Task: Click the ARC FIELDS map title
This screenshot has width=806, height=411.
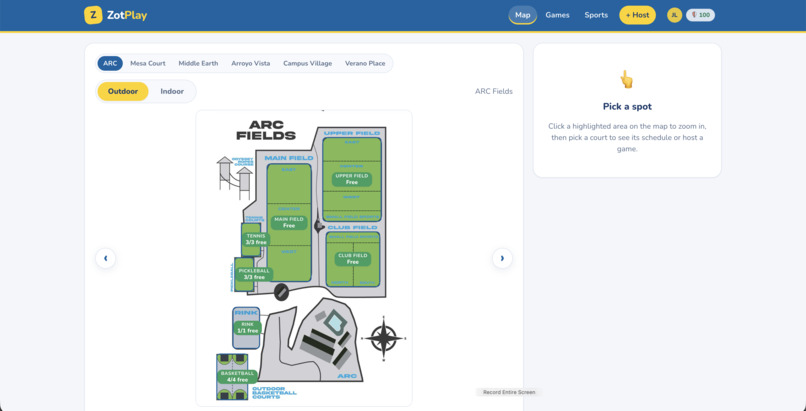Action: [266, 130]
